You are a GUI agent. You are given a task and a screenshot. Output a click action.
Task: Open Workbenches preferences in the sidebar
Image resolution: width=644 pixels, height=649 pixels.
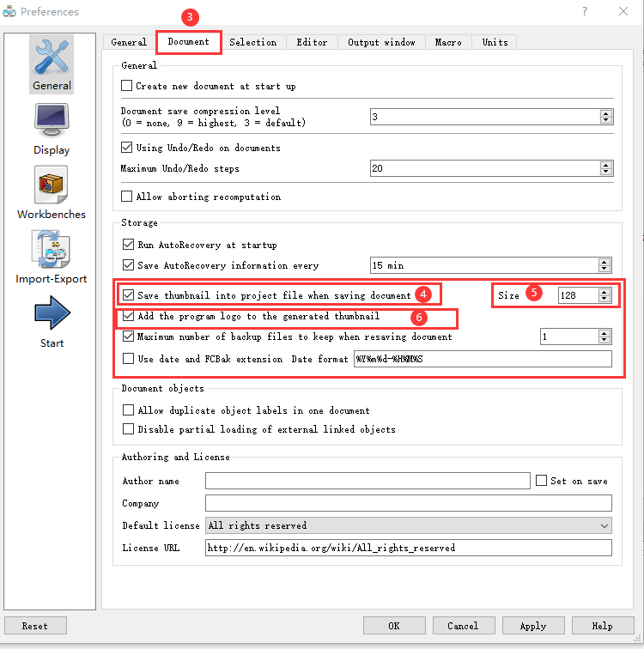(52, 185)
